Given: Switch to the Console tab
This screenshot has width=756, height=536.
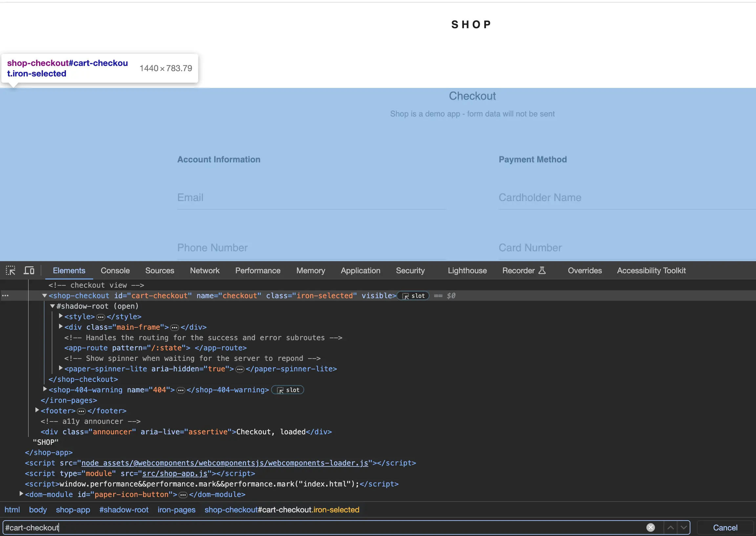Looking at the screenshot, I should click(115, 271).
